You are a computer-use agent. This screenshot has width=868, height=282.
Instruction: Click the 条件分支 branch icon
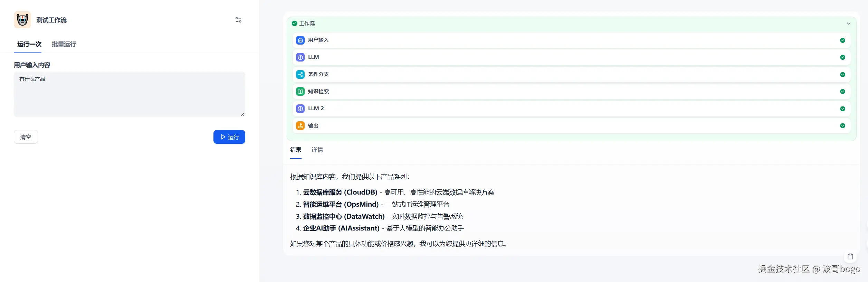click(x=301, y=74)
